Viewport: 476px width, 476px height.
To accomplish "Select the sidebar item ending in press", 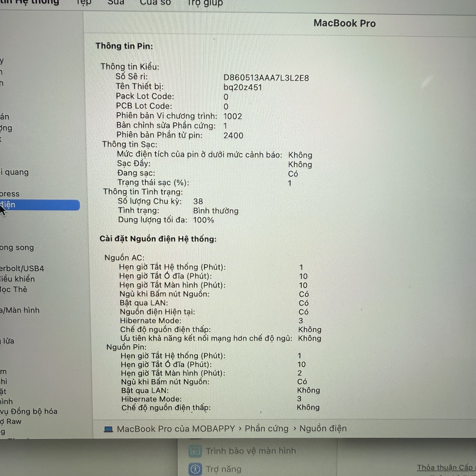I will point(10,194).
